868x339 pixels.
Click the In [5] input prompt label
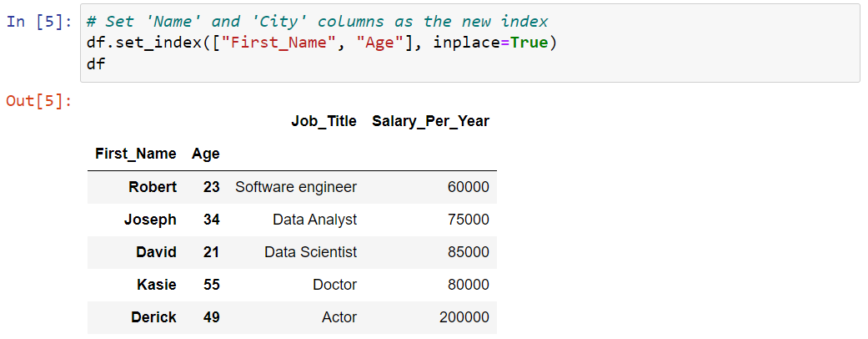pos(38,23)
